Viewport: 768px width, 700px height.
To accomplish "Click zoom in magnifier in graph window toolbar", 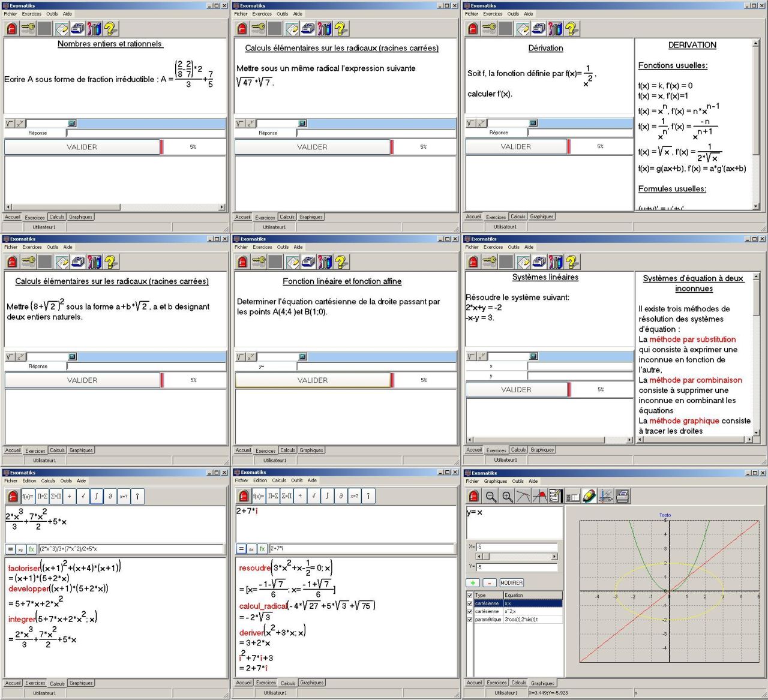I will coord(507,496).
